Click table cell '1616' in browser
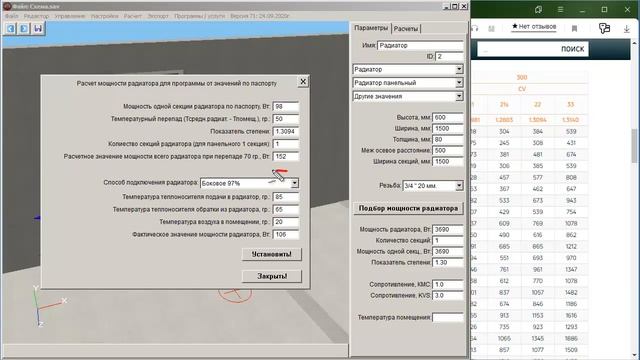640x360 pixels. click(571, 316)
